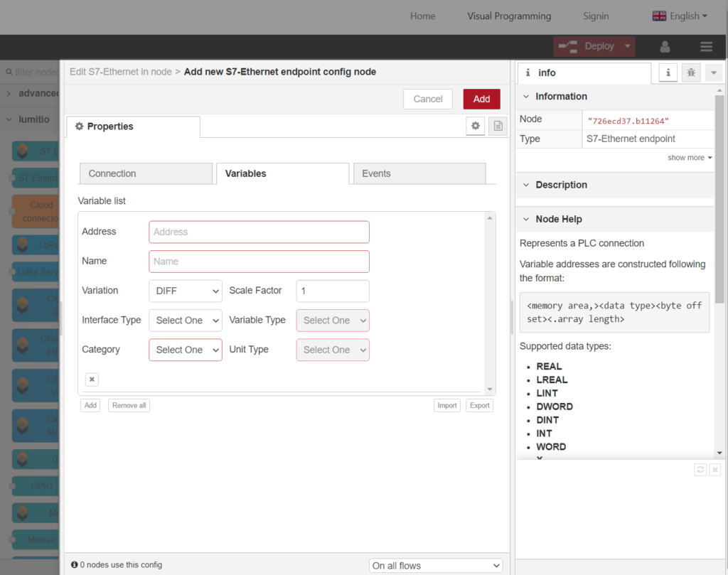Switch to the Events tab
728x575 pixels.
click(x=419, y=173)
